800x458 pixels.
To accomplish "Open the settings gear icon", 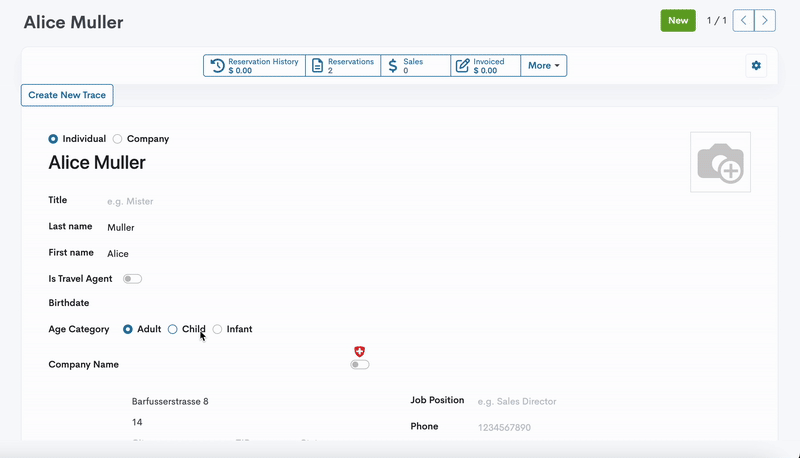I will pos(756,66).
